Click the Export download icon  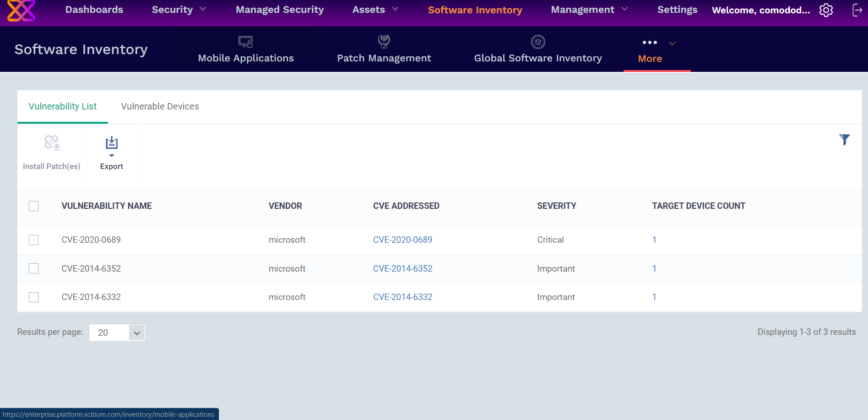111,142
